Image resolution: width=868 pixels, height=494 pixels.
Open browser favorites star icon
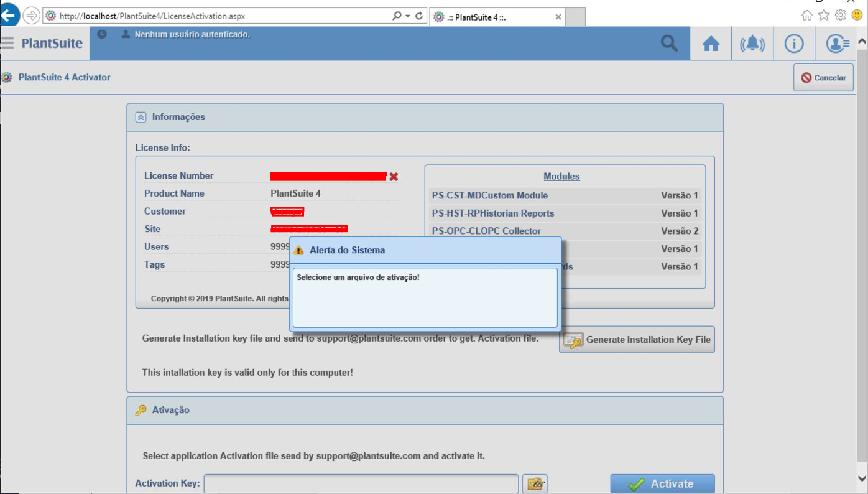pos(824,15)
